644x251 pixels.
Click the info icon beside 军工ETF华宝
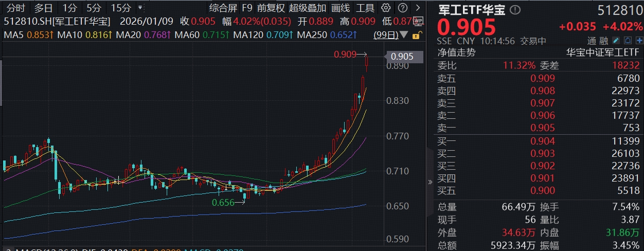coord(515,10)
